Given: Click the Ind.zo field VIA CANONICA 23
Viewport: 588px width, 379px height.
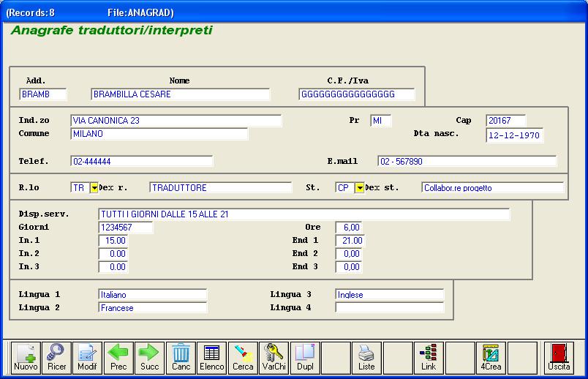Looking at the screenshot, I should click(176, 121).
